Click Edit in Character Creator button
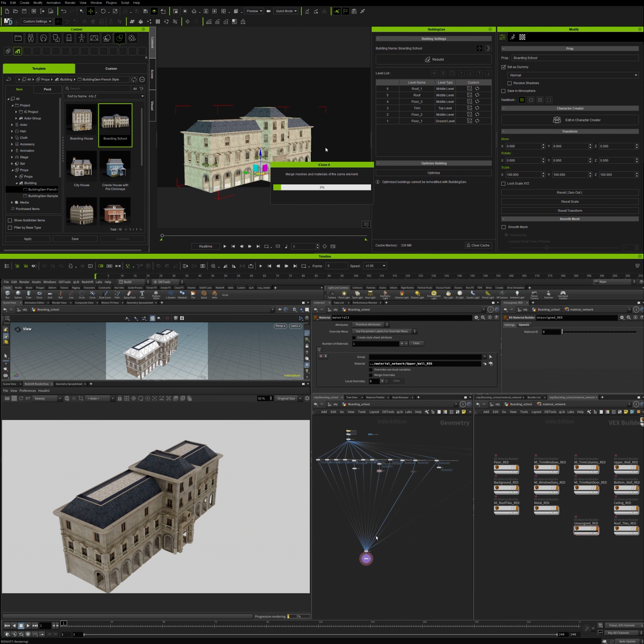Screen dimensions: 644x644 (x=570, y=120)
